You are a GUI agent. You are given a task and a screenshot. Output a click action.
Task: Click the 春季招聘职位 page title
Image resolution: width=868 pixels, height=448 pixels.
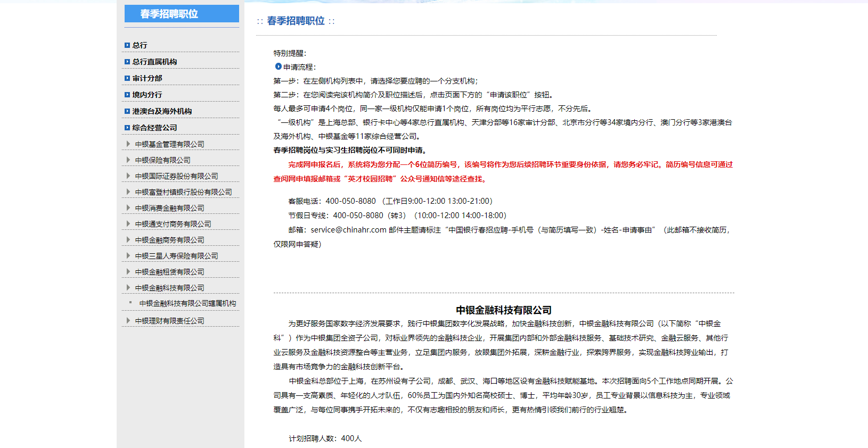296,21
